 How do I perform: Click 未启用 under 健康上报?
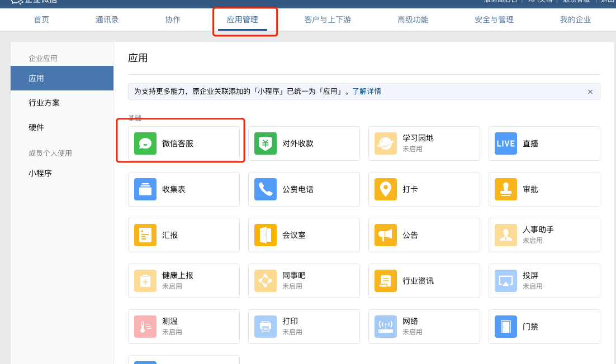pos(172,286)
